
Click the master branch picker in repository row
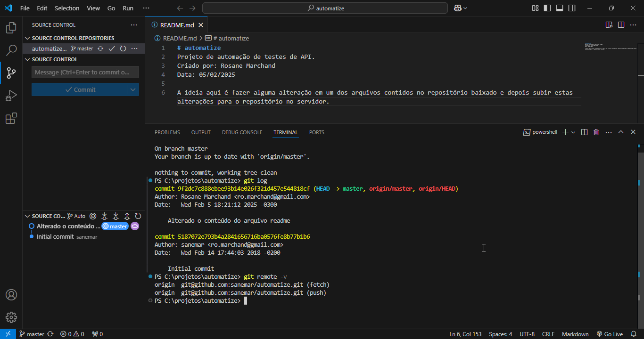point(82,48)
